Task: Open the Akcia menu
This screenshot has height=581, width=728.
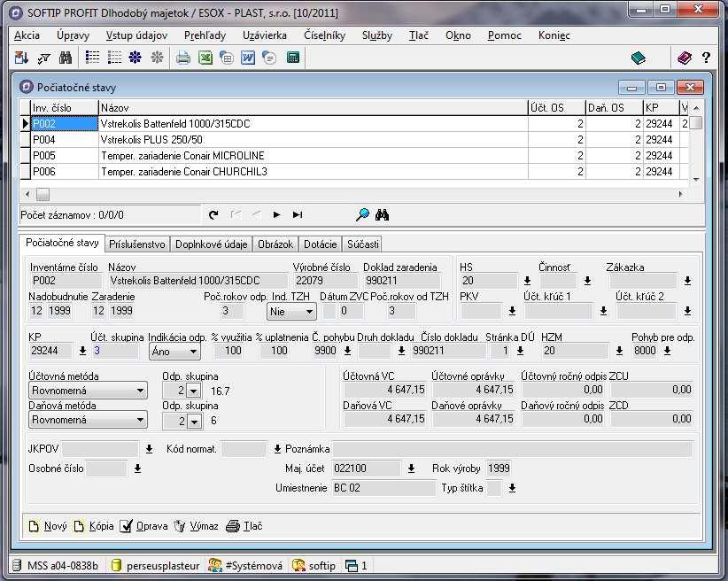Action: 27,35
